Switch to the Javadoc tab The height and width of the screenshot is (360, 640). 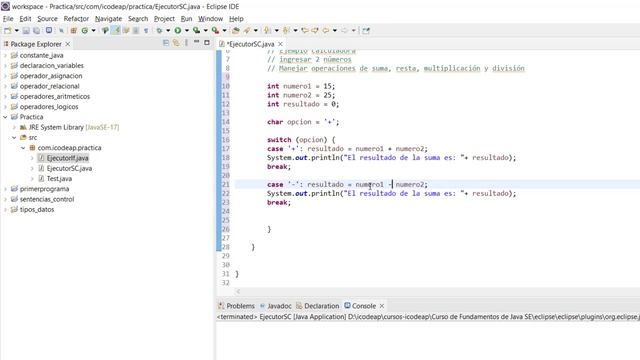(276, 306)
